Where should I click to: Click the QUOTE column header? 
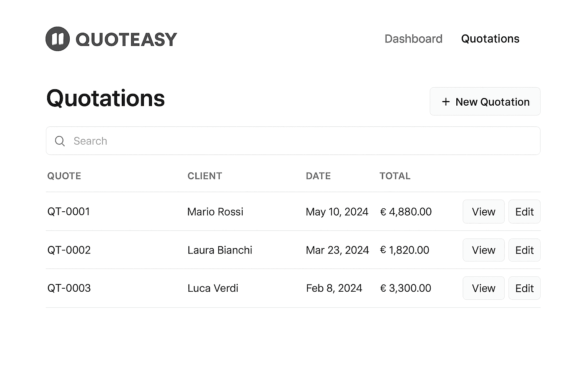64,176
